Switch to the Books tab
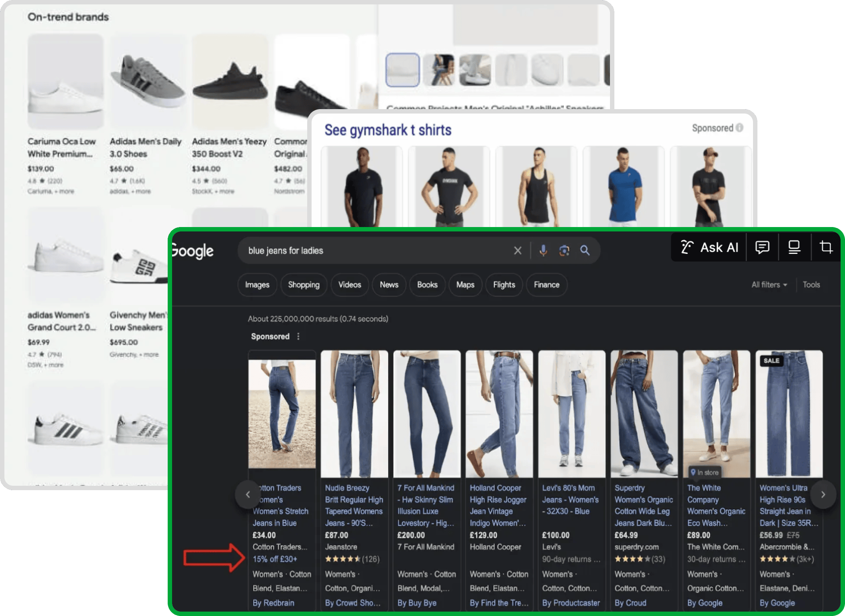 (427, 285)
